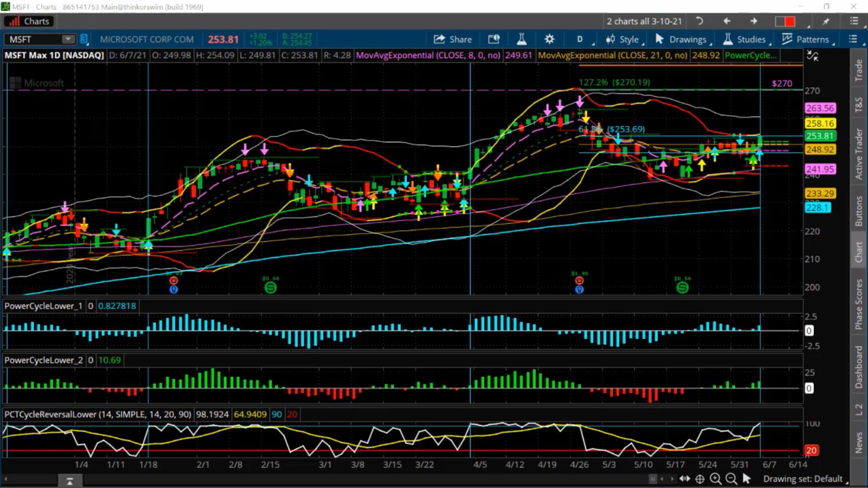Click the 233.29 orange price bubble
The image size is (868, 488).
click(820, 193)
